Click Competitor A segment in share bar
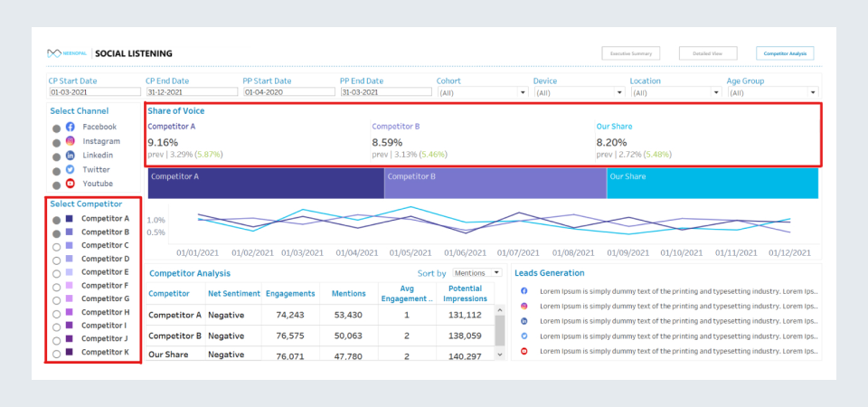 pos(266,184)
